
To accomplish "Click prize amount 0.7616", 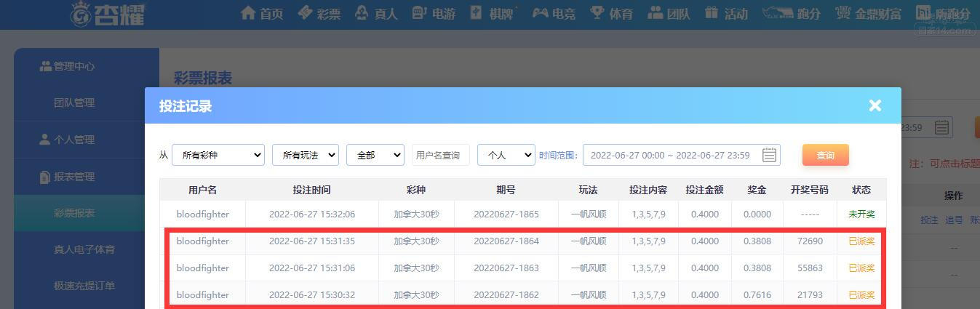I will tap(757, 295).
